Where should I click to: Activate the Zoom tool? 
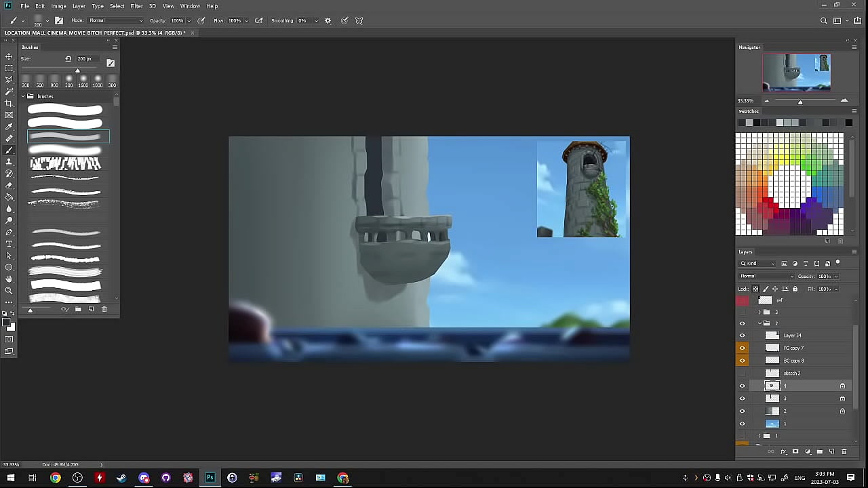coord(9,291)
